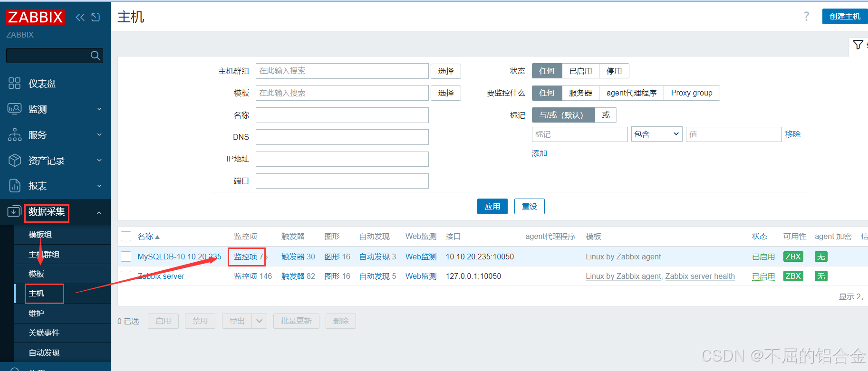Open 模板 submenu item
Screen dimensions: 868x371
[36, 274]
